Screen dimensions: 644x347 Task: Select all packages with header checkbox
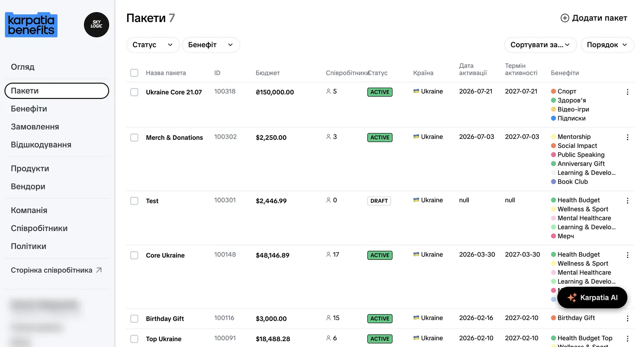click(x=134, y=73)
